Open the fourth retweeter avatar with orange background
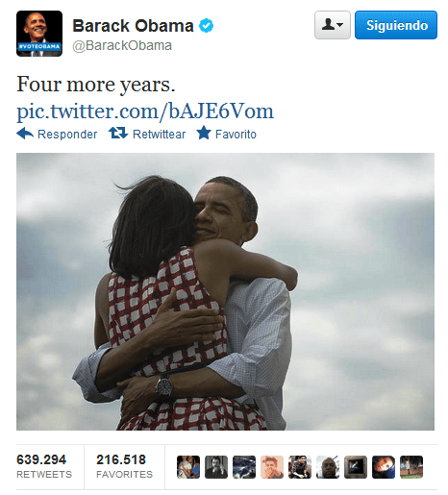 pyautogui.click(x=272, y=467)
